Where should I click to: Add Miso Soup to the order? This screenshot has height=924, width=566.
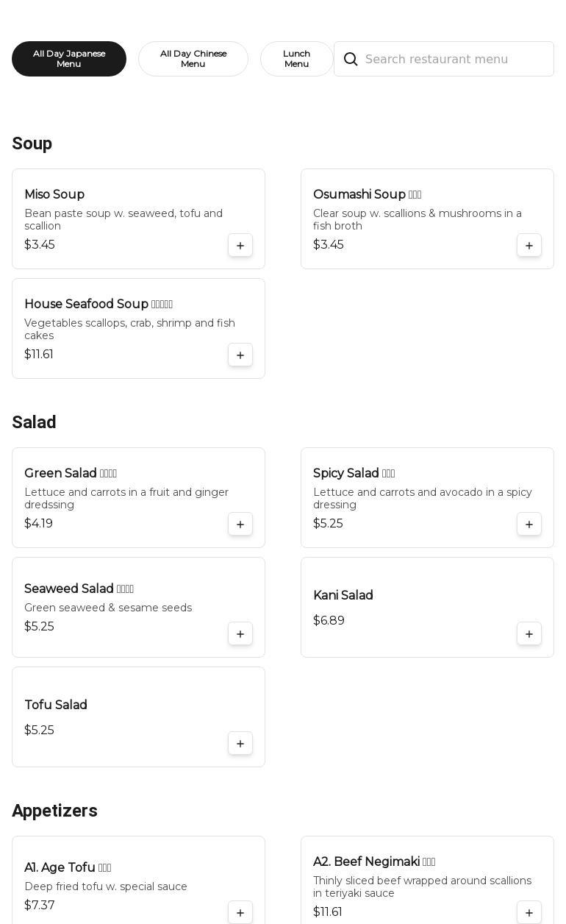click(240, 245)
